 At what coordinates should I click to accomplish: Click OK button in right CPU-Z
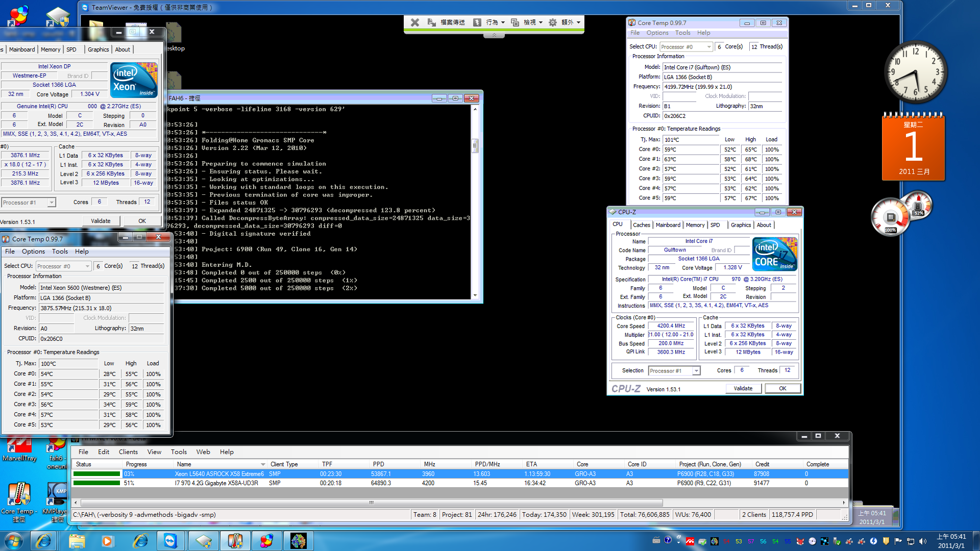click(x=782, y=388)
